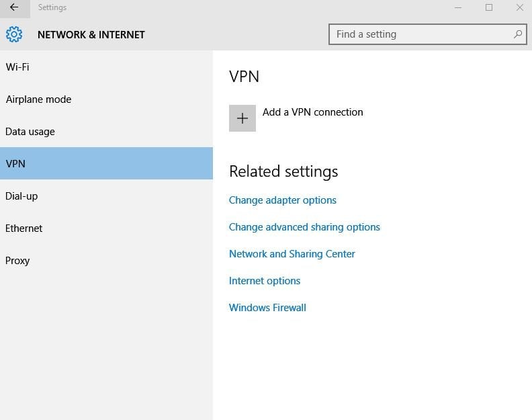Select the VPN sidebar item
The width and height of the screenshot is (532, 420).
(106, 163)
